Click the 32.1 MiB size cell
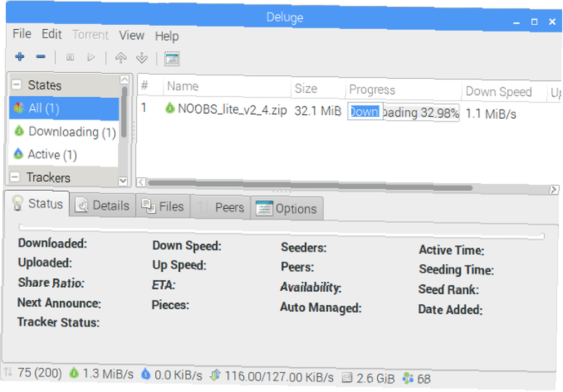This screenshot has width=563, height=392. click(318, 111)
